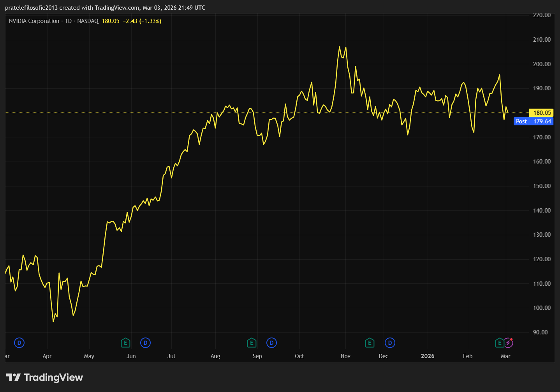This screenshot has width=560, height=392.
Task: Click the blue Post label tag
Action: pos(521,121)
